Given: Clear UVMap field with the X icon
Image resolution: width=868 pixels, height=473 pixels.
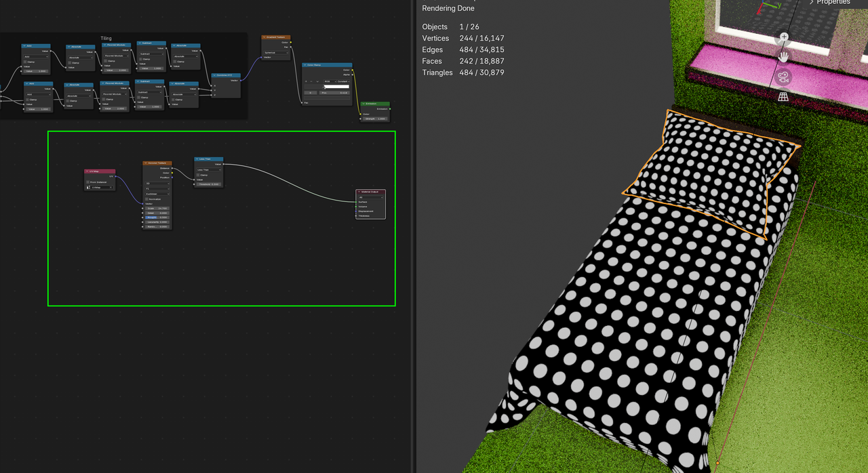Looking at the screenshot, I should click(x=111, y=188).
